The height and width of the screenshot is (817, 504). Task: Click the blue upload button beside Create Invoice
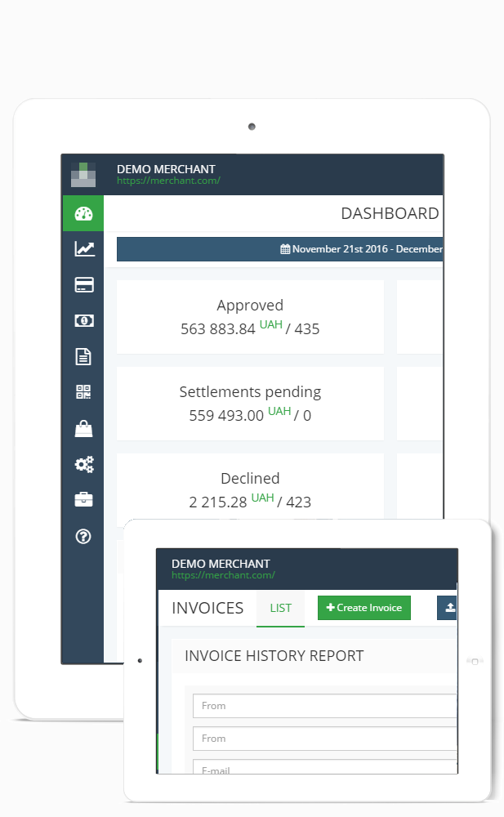click(448, 608)
